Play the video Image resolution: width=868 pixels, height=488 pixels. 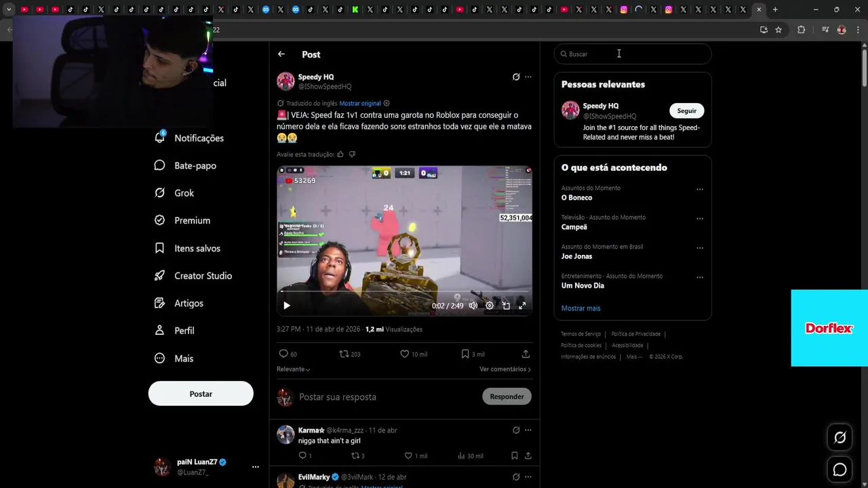coord(287,306)
